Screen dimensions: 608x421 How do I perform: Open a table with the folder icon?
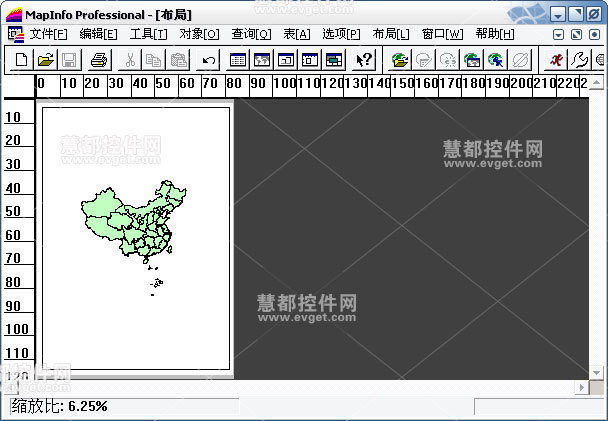(x=45, y=60)
